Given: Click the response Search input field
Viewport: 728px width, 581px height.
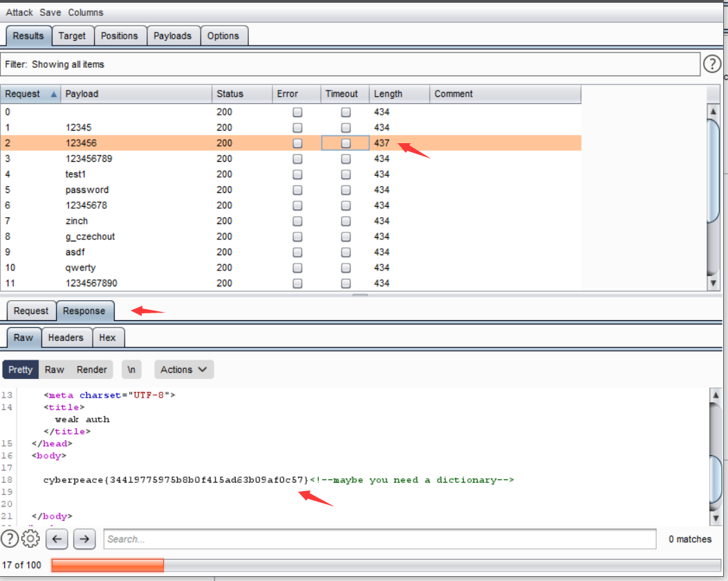Looking at the screenshot, I should tap(380, 539).
